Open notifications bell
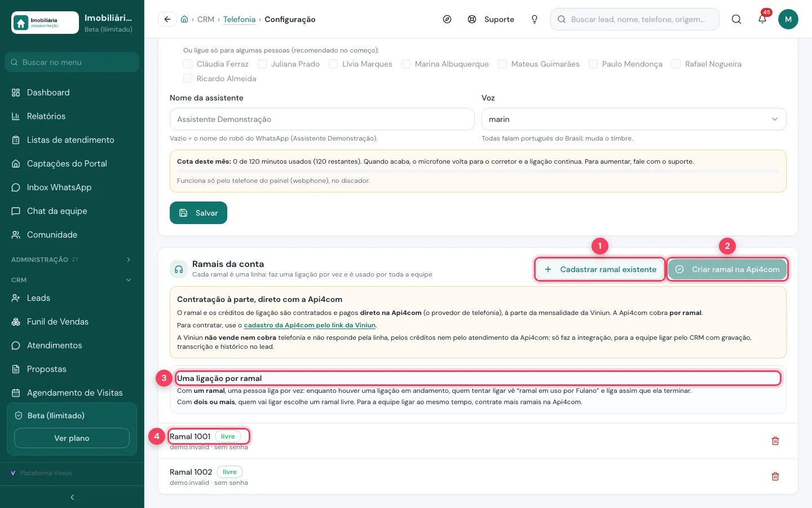The width and height of the screenshot is (812, 508). [x=762, y=19]
